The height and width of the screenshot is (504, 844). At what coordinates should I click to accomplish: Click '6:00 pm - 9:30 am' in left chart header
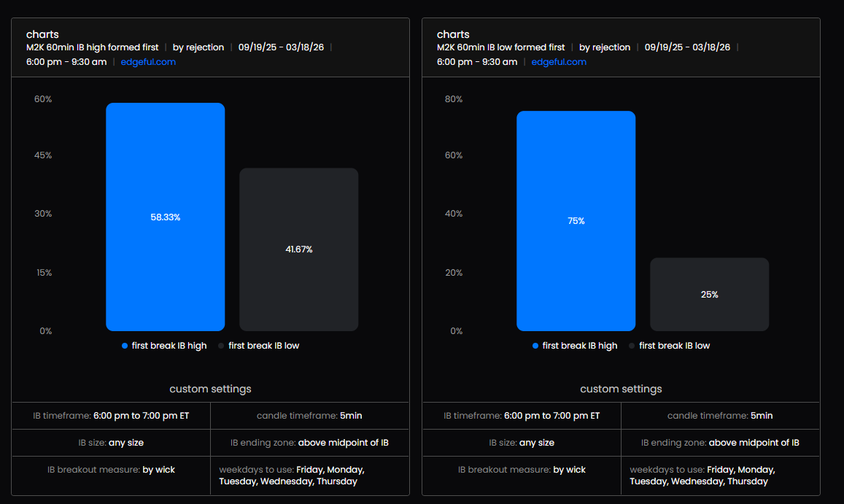[x=66, y=62]
